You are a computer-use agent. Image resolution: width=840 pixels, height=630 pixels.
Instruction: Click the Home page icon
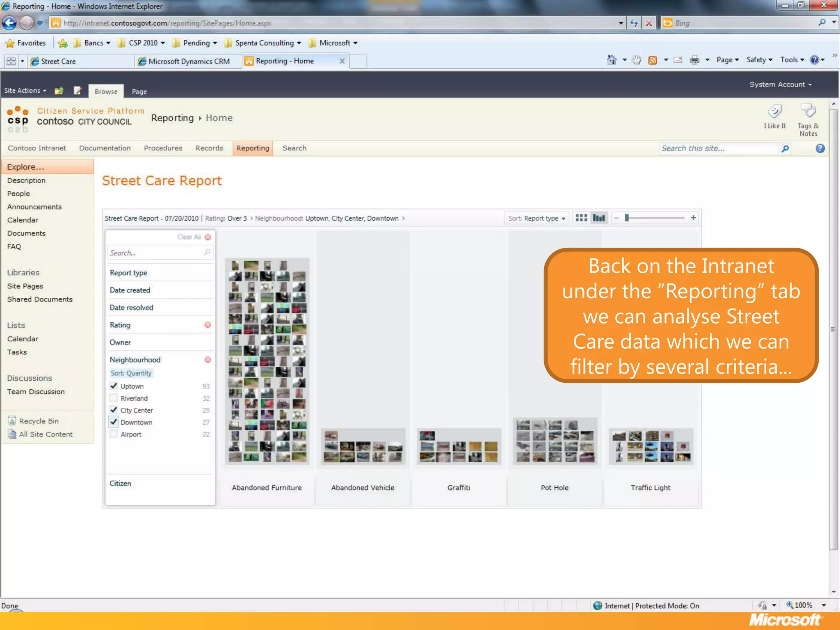(612, 60)
